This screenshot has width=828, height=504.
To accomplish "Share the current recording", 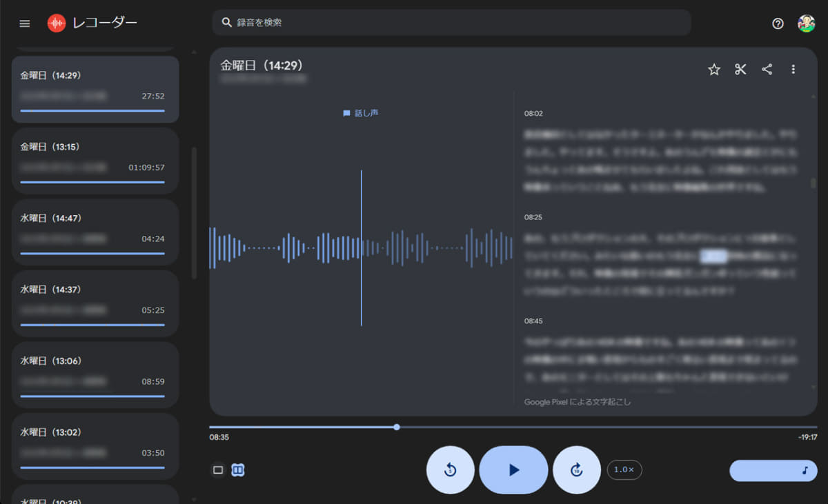I will (x=767, y=69).
